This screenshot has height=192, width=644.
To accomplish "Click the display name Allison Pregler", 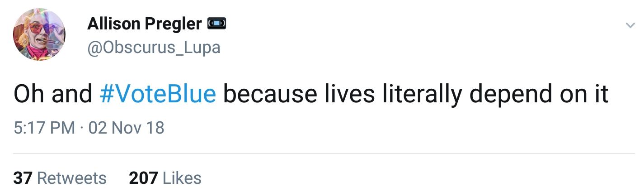I will (x=144, y=24).
